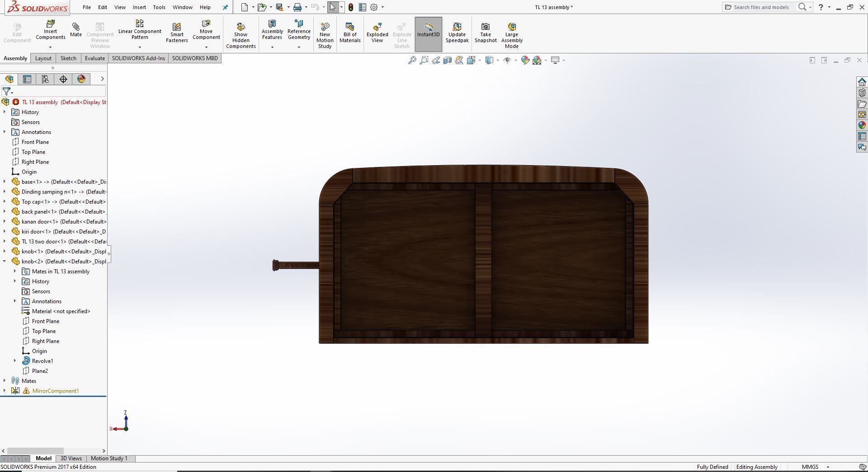
Task: Click Smart Fasteners icon
Action: (177, 33)
